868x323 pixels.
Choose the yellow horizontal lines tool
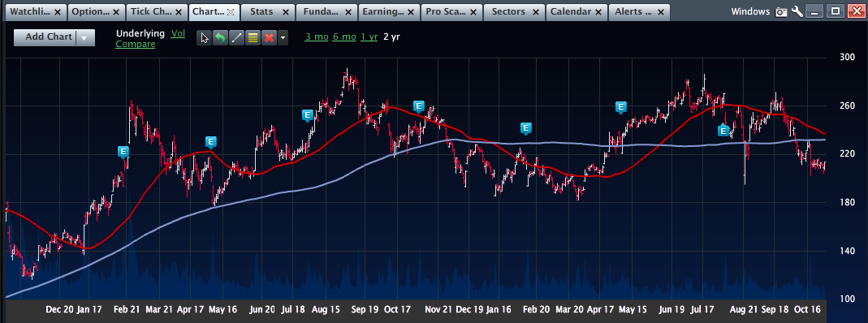[x=253, y=37]
